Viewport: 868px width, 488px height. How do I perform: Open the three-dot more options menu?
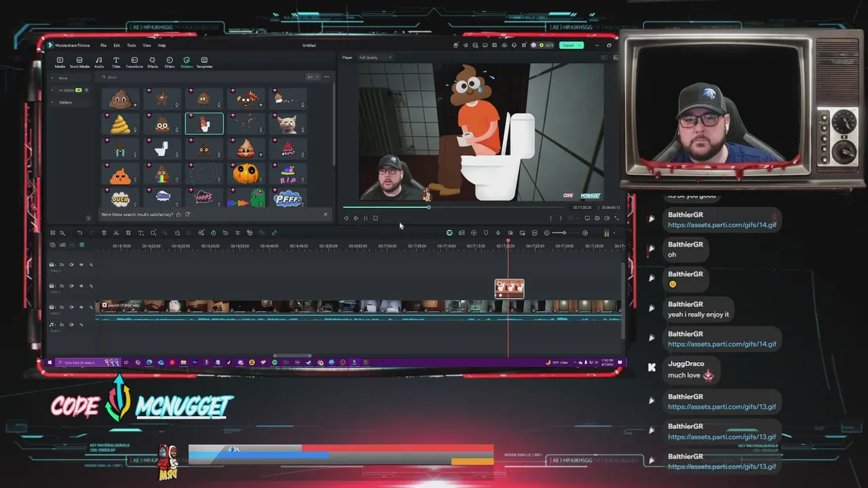pyautogui.click(x=326, y=77)
